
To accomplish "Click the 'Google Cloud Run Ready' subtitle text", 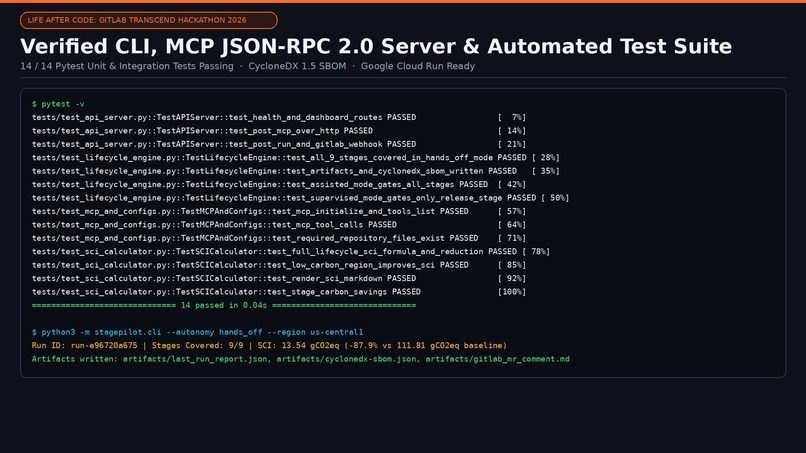I will point(418,66).
